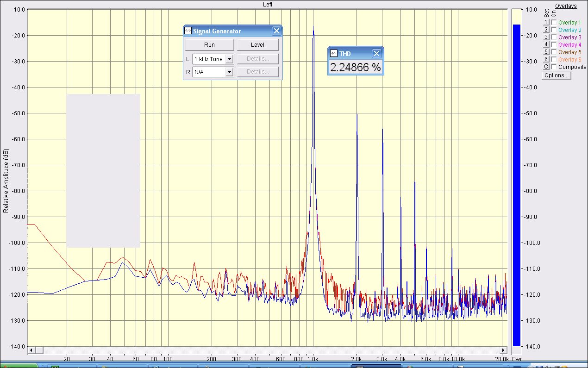Click the 20.0k frequency axis label
The image size is (588, 368).
pyautogui.click(x=502, y=359)
